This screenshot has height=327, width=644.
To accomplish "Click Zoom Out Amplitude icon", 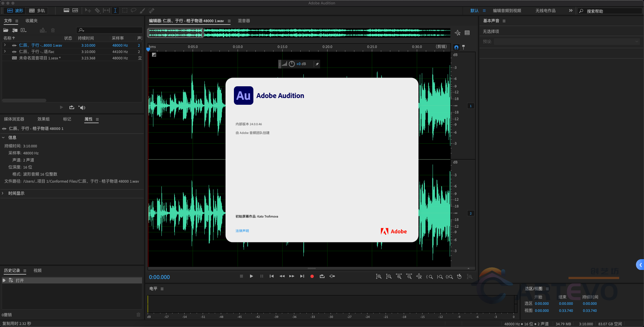I will 389,277.
